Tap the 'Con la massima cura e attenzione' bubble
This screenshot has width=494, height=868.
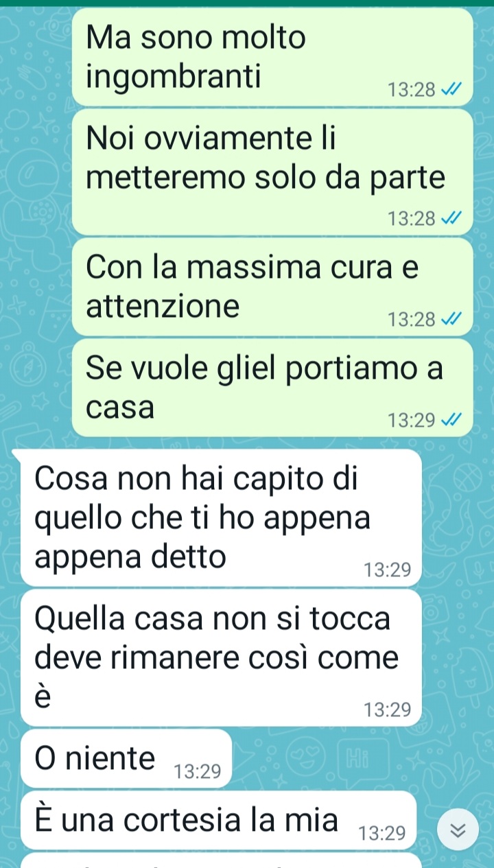[272, 287]
